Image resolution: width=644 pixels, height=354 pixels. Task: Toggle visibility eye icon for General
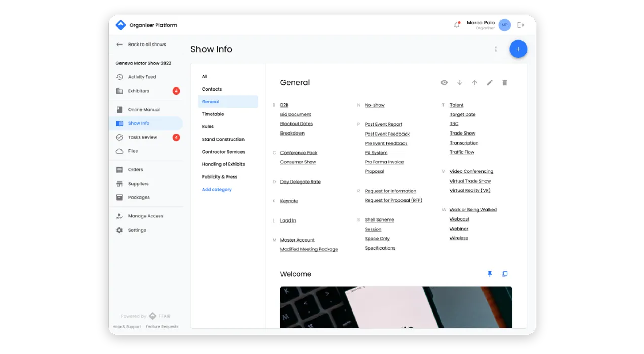click(x=444, y=83)
